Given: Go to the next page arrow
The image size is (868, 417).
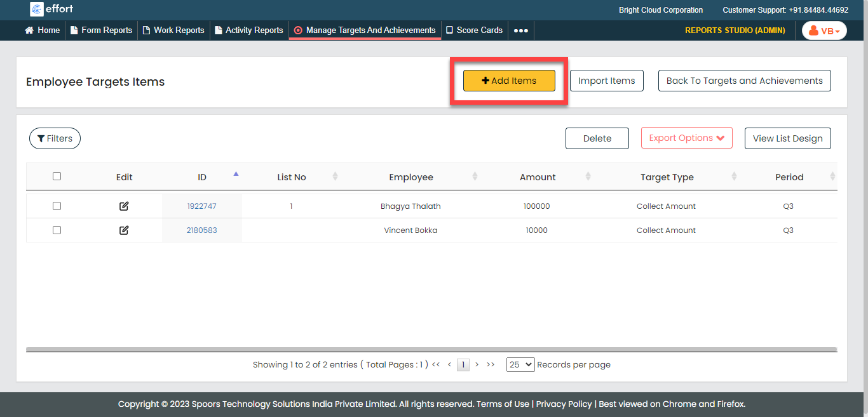Looking at the screenshot, I should tap(477, 365).
